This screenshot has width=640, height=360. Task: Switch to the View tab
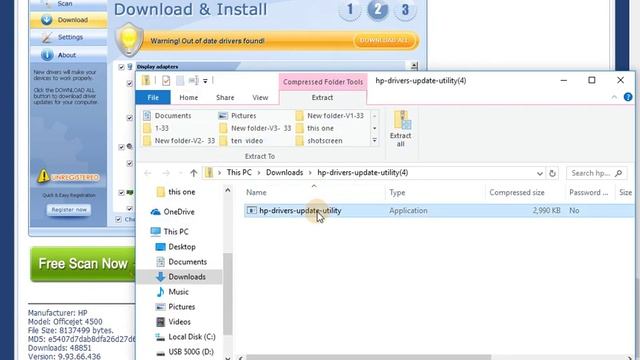click(260, 98)
